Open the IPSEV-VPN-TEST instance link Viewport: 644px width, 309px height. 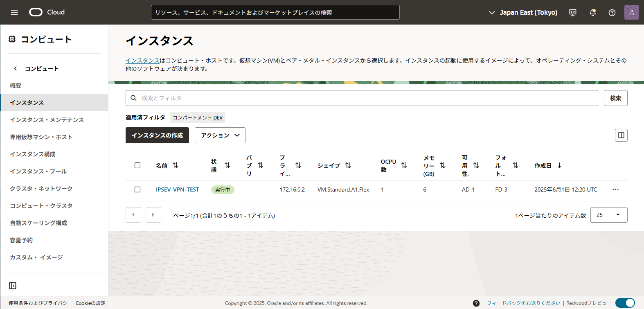(x=178, y=189)
